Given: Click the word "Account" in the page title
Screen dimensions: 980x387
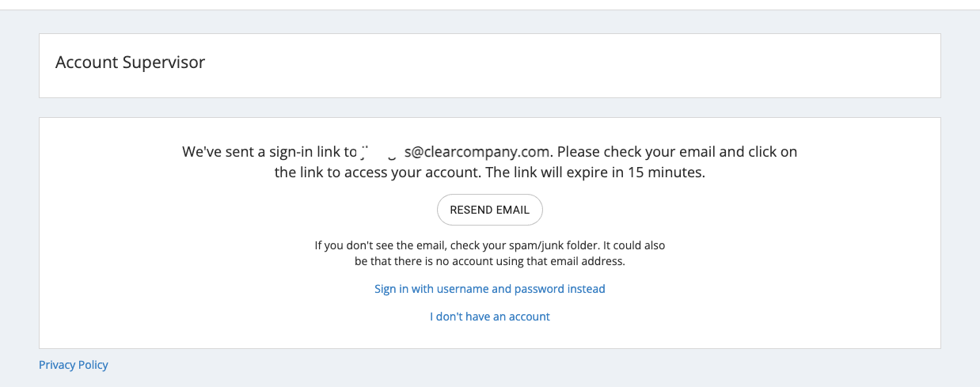Looking at the screenshot, I should click(x=85, y=63).
